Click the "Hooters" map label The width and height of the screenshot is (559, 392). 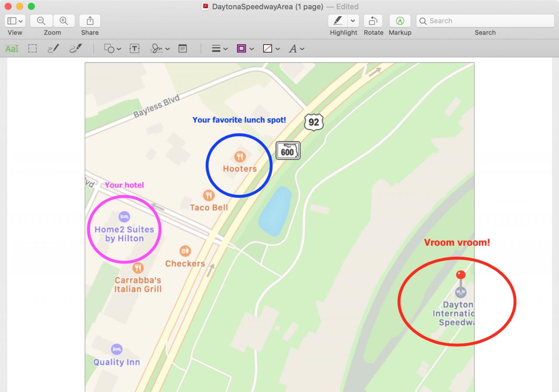240,169
